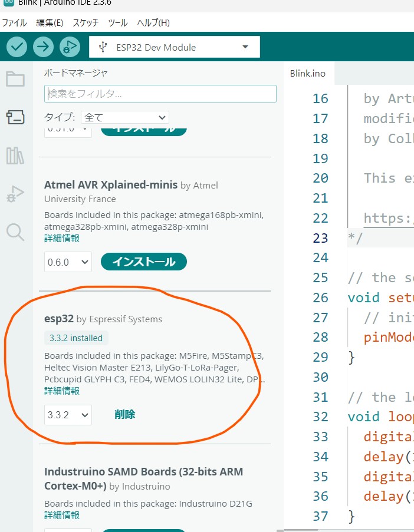This screenshot has height=532, width=414.
Task: Click the board search filter field
Action: coord(160,94)
